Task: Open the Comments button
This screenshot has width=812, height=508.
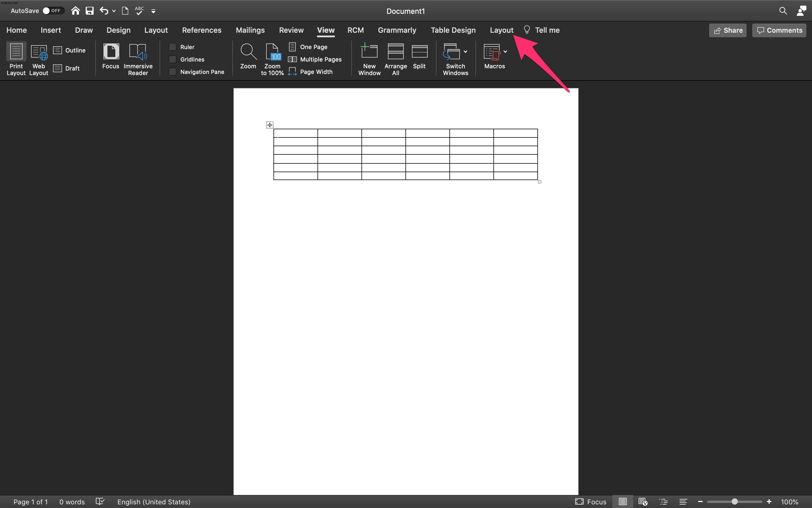Action: [x=779, y=30]
